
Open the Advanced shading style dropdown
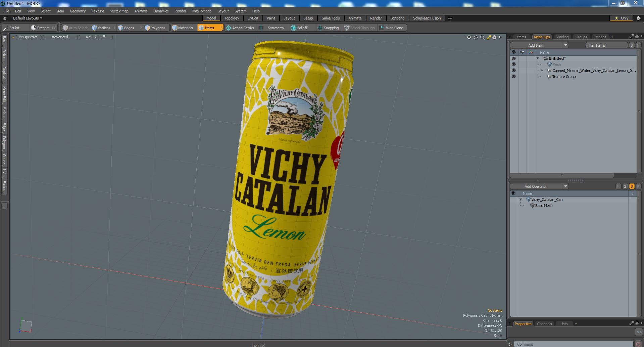click(60, 37)
